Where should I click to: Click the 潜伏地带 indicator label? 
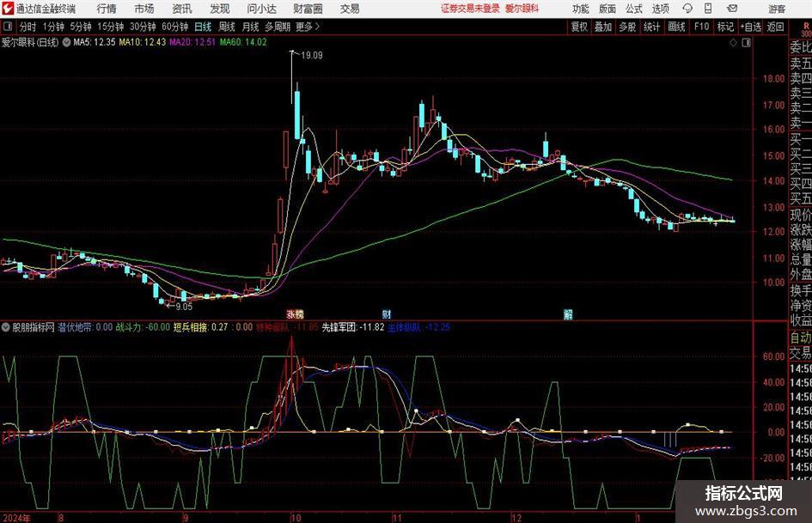coord(75,327)
